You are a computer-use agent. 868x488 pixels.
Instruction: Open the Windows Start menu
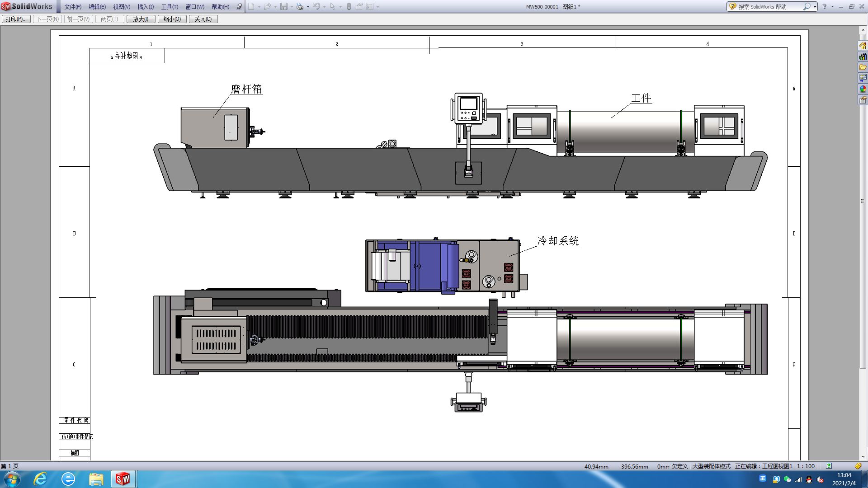click(12, 479)
